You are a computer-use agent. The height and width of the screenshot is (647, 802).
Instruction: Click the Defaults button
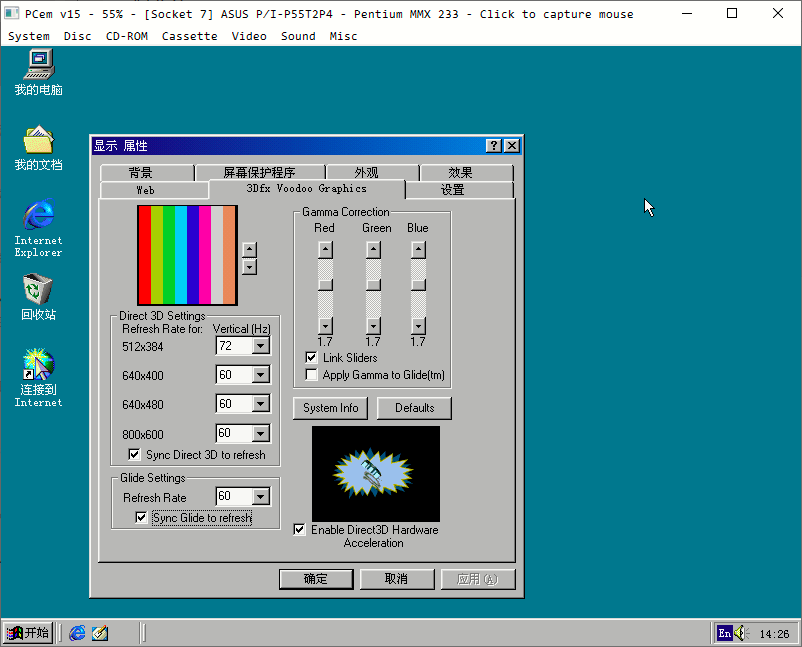pyautogui.click(x=414, y=408)
